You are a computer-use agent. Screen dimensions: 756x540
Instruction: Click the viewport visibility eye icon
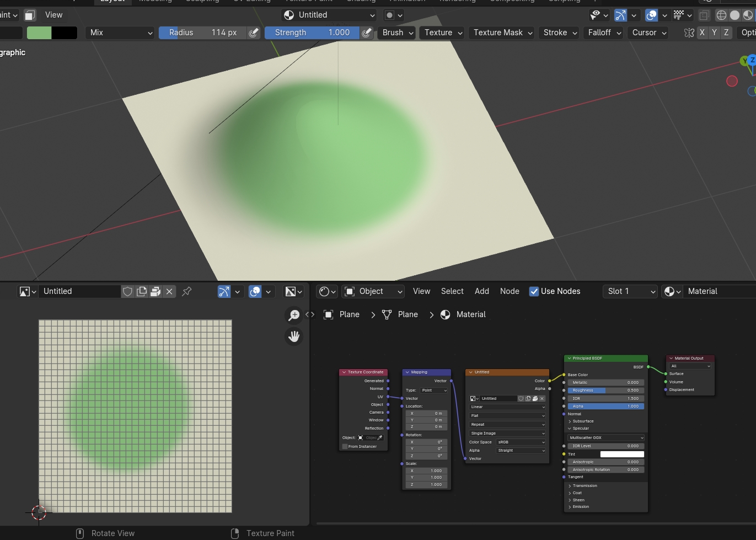pyautogui.click(x=599, y=15)
